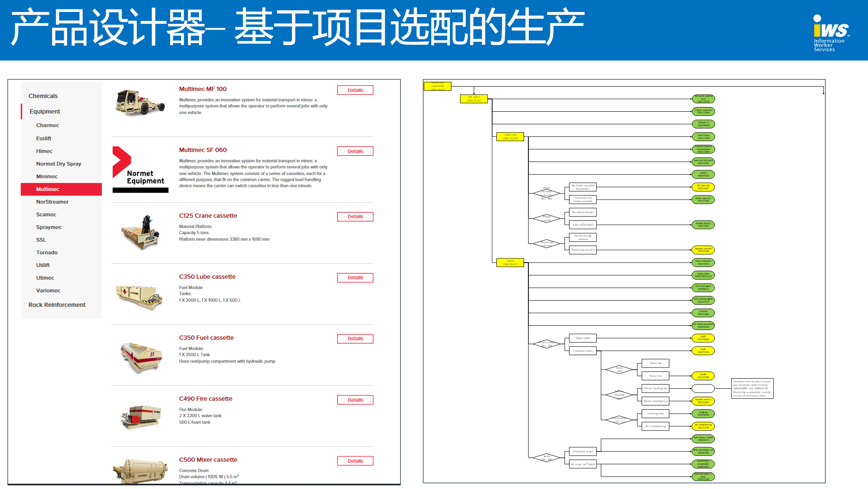Click the C125 Crane cassette Details icon
The image size is (868, 489).
pyautogui.click(x=355, y=216)
